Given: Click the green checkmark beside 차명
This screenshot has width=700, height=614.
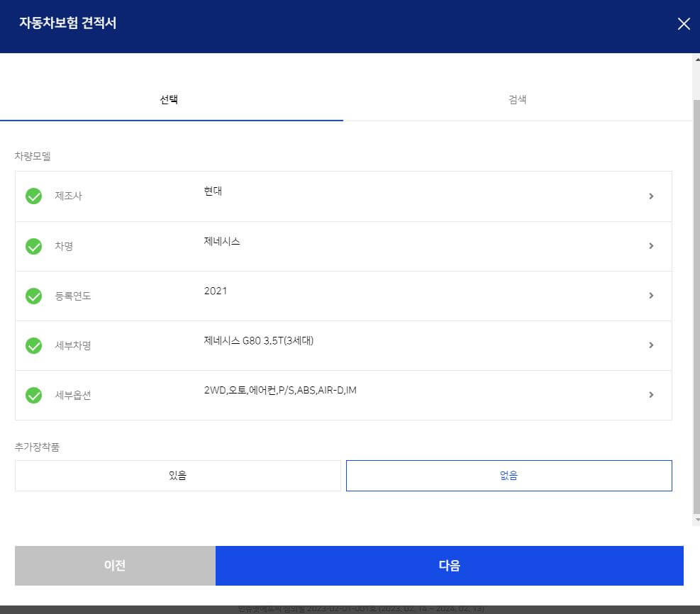Looking at the screenshot, I should click(33, 246).
